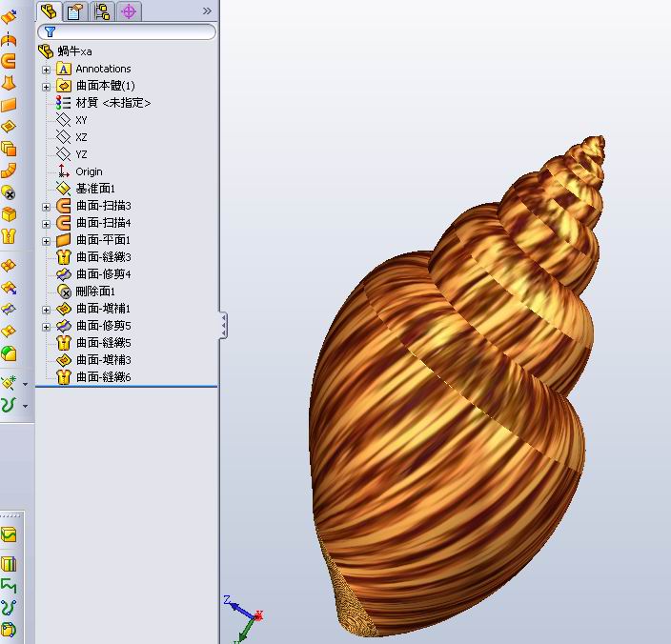Screen dimensions: 671x644
Task: Select the YZ plane
Action: pyautogui.click(x=71, y=154)
